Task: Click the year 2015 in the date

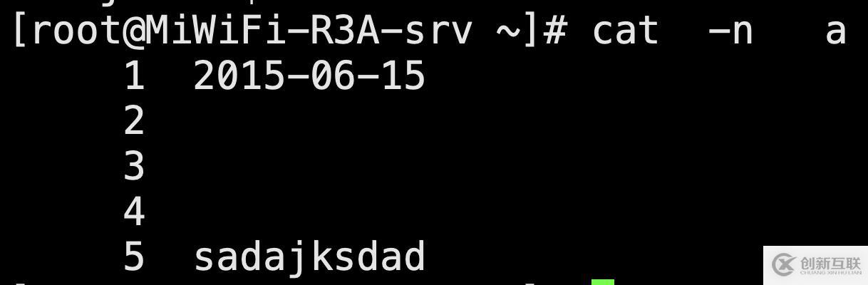Action: tap(239, 76)
